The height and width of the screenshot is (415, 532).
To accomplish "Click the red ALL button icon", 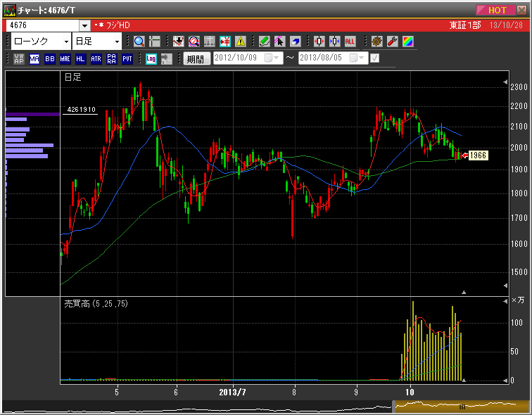I will click(350, 41).
